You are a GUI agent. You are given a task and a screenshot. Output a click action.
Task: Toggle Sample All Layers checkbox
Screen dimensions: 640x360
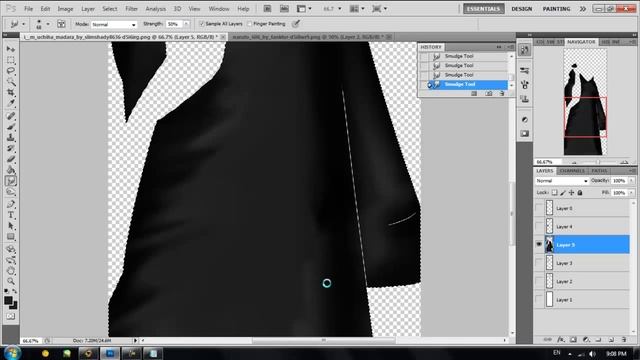(x=202, y=24)
